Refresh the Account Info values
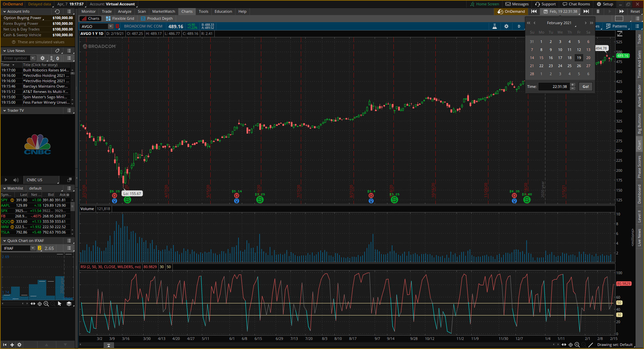Viewport: 644px width, 349px height. tap(57, 11)
